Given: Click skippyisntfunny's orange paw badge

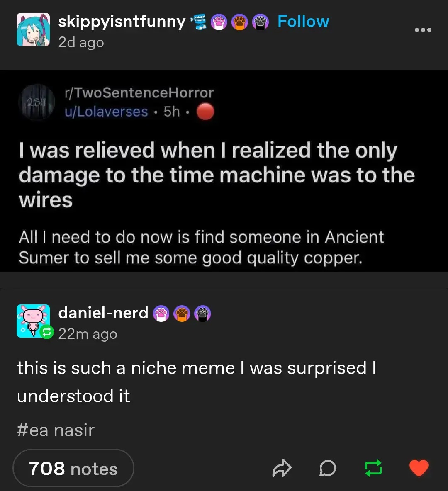Looking at the screenshot, I should (239, 22).
